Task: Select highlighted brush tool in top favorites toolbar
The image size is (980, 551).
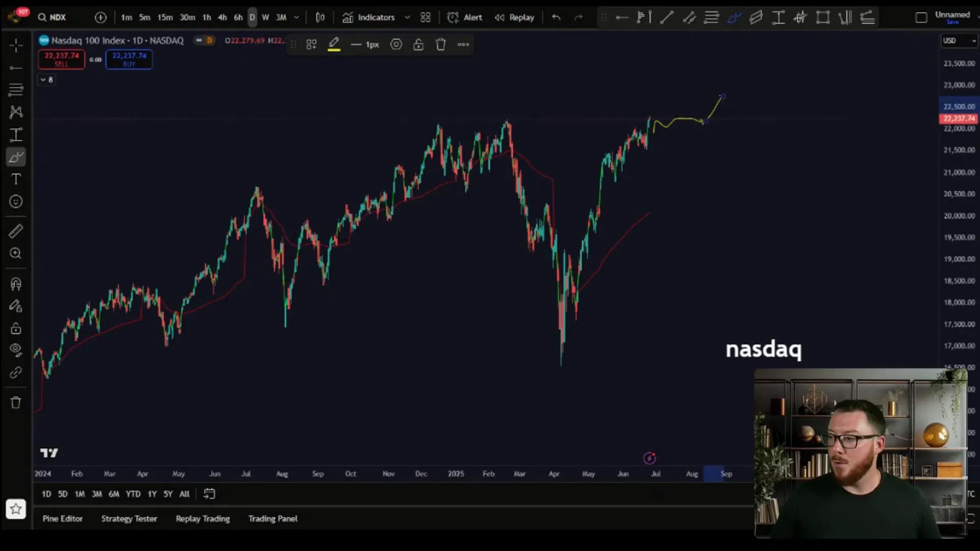Action: (x=734, y=17)
